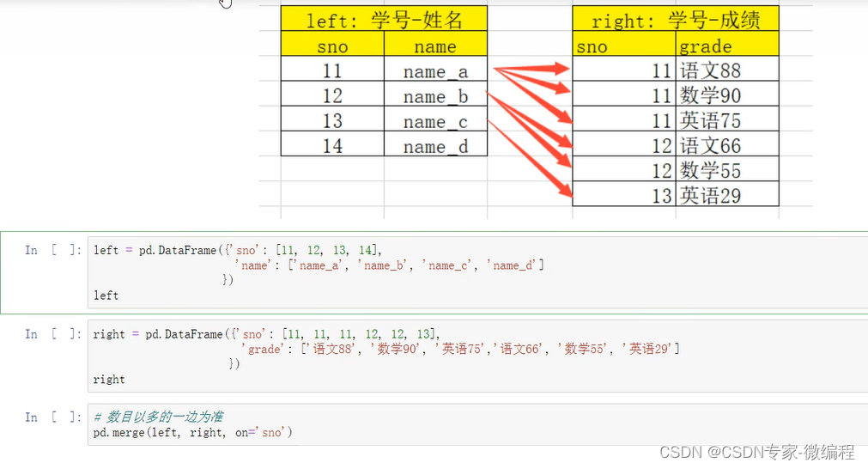
Task: Click the 语文88 grade cell
Action: tap(727, 69)
